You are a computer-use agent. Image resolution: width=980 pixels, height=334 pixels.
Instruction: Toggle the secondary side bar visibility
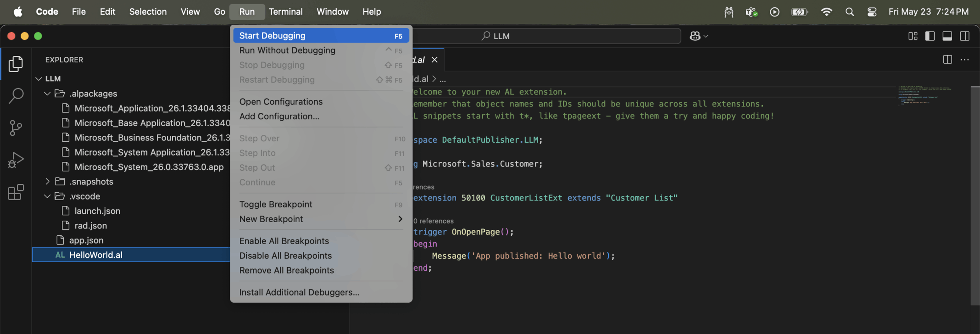point(965,36)
